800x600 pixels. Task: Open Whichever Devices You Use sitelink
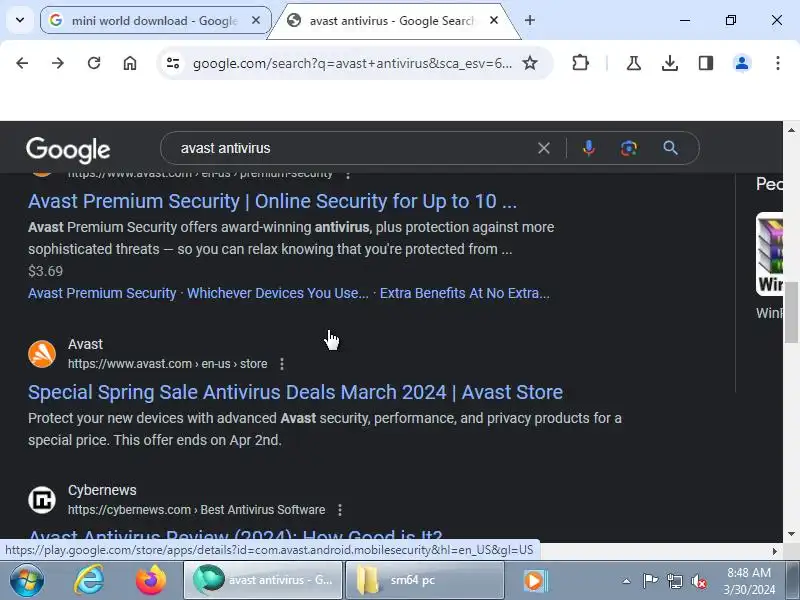click(x=278, y=293)
